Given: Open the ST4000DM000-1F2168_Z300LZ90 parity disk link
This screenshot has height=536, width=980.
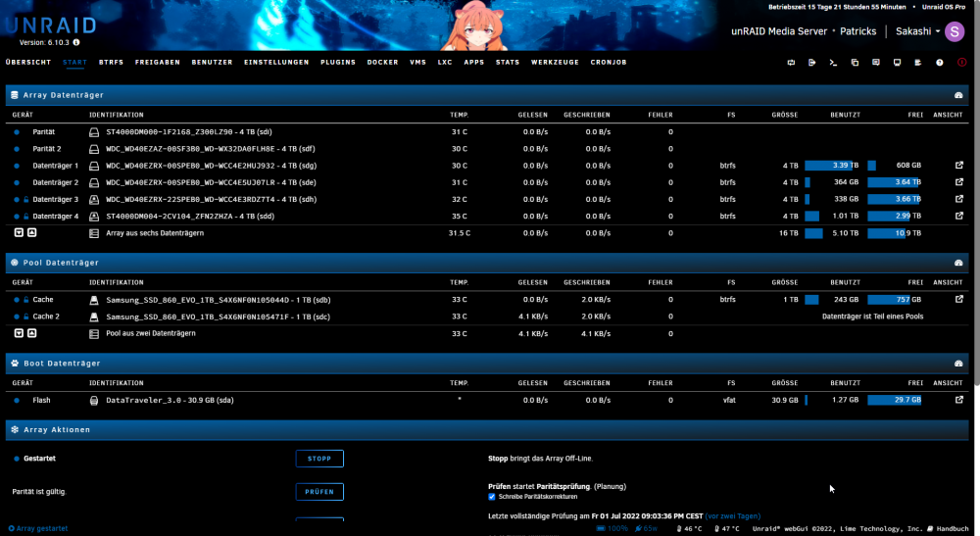Looking at the screenshot, I should point(189,132).
